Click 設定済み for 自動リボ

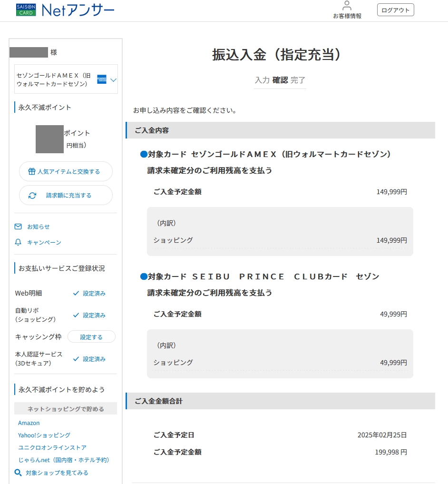pos(94,315)
